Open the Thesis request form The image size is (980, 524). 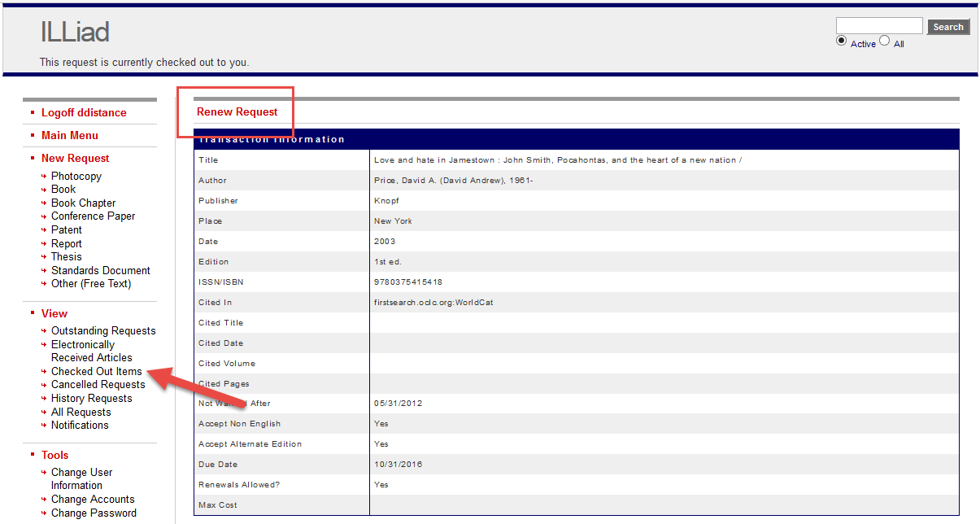pyautogui.click(x=66, y=256)
